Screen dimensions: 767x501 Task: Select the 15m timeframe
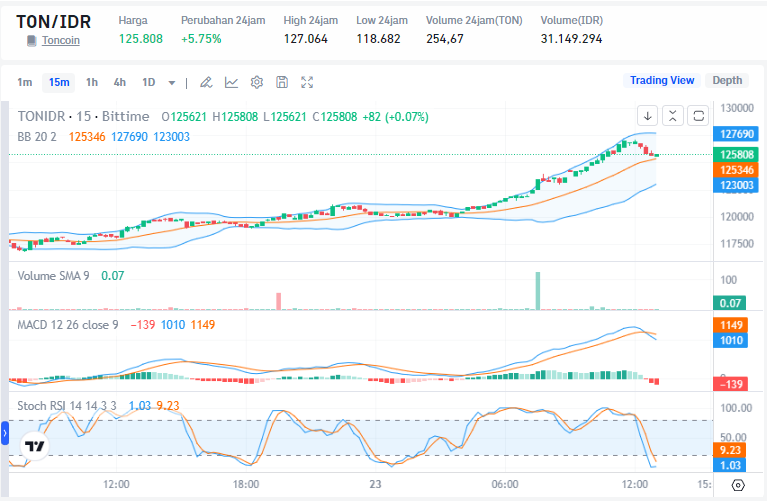(59, 82)
